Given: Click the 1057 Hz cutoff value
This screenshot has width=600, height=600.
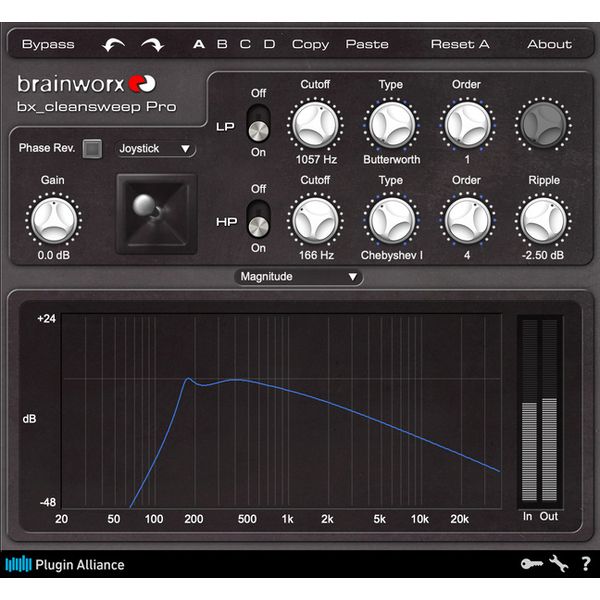Looking at the screenshot, I should (316, 160).
